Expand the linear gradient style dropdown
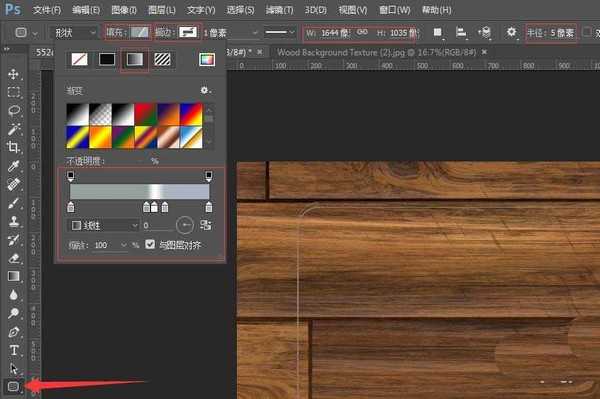Image resolution: width=600 pixels, height=399 pixels. [x=103, y=225]
